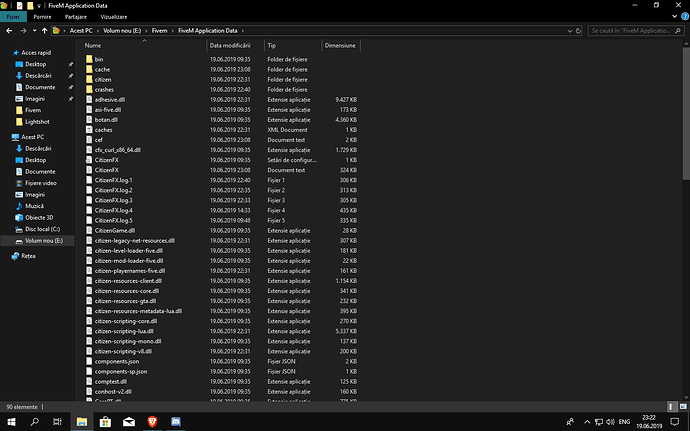Sort by Dimensiune column header
Viewport: 690px width, 431px height.
341,45
